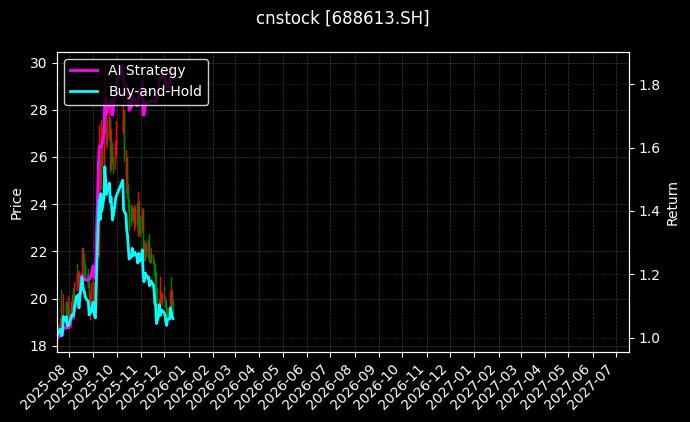
Task: Click the cyan Buy-and-Hold legend line
Action: (x=84, y=91)
